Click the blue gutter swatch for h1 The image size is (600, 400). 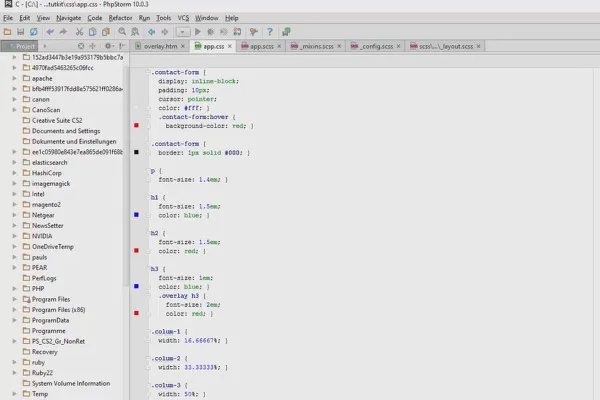(x=136, y=214)
